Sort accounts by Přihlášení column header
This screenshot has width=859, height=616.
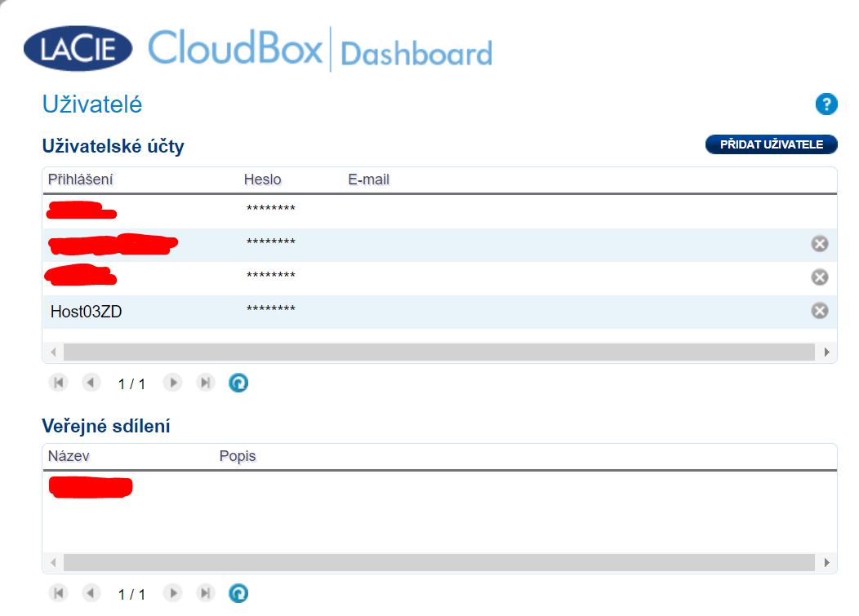(x=80, y=179)
